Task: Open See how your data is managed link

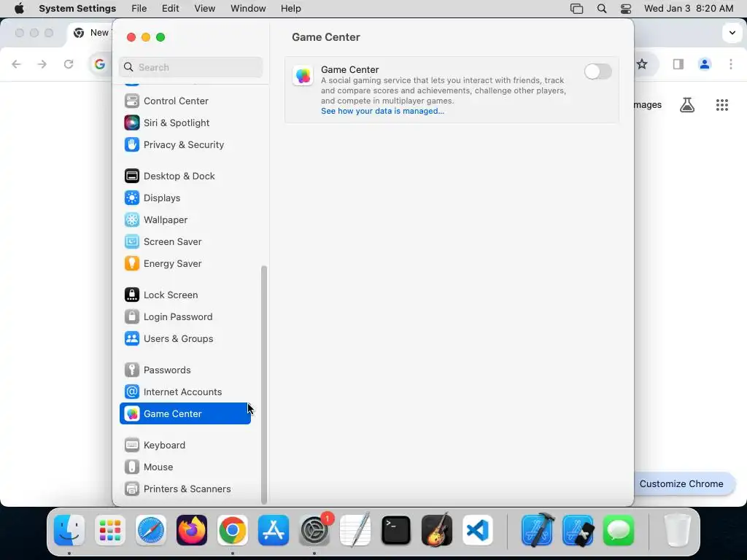Action: 382,111
